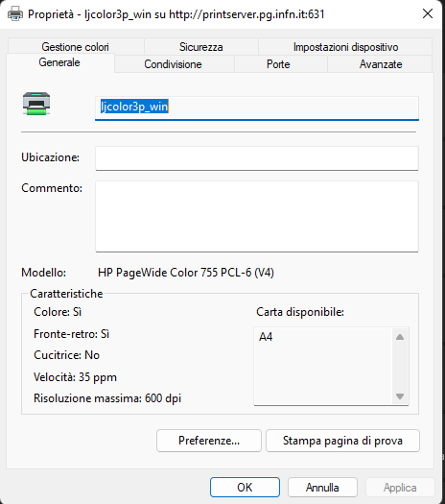The width and height of the screenshot is (445, 504).
Task: Go to the Condivisione tab
Action: click(x=174, y=64)
